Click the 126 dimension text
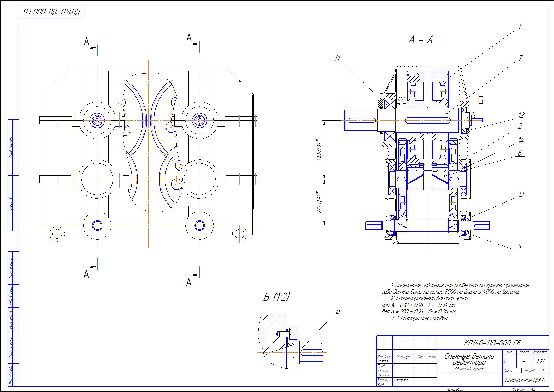554x392 pixels. click(401, 100)
